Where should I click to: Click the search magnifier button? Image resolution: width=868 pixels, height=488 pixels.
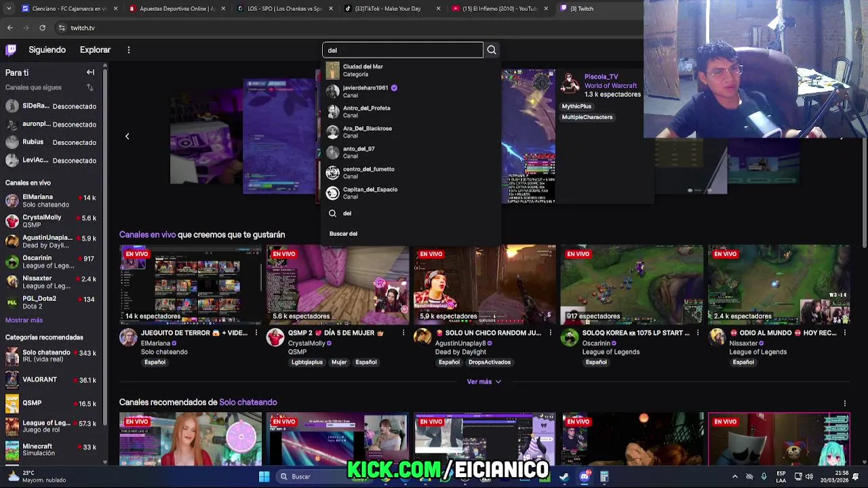click(492, 49)
